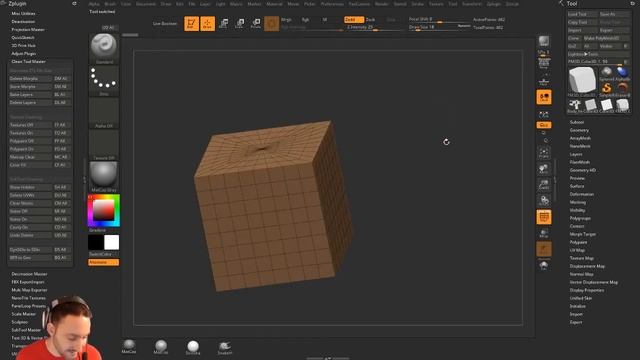Image resolution: width=640 pixels, height=360 pixels.
Task: Expand the Subtool section
Action: click(576, 122)
